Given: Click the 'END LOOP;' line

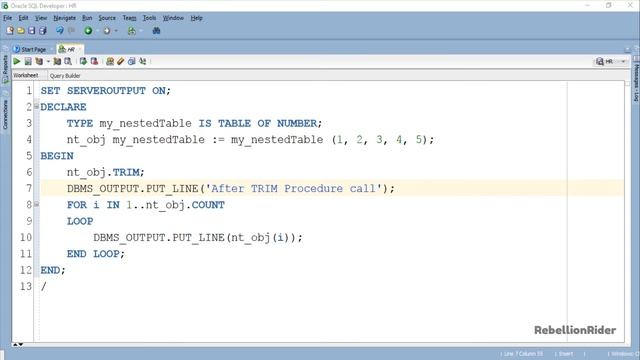Looking at the screenshot, I should coord(96,254).
